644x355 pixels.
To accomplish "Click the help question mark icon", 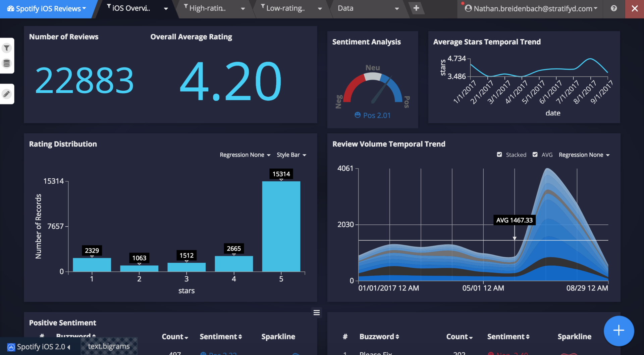I will coord(613,8).
